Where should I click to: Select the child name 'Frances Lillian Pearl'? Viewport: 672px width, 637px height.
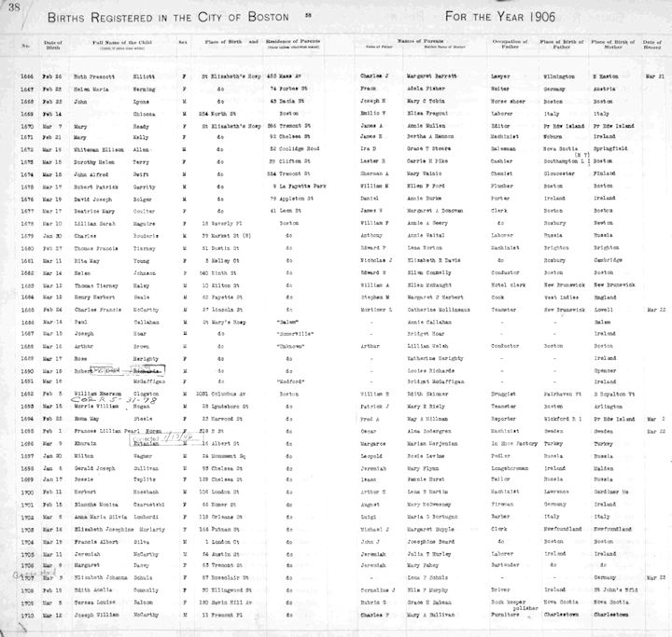(107, 432)
